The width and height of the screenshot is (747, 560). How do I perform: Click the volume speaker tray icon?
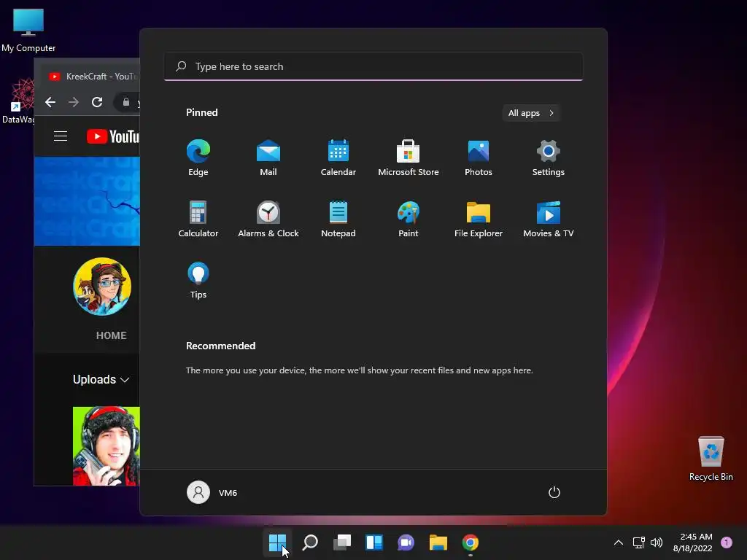click(657, 542)
